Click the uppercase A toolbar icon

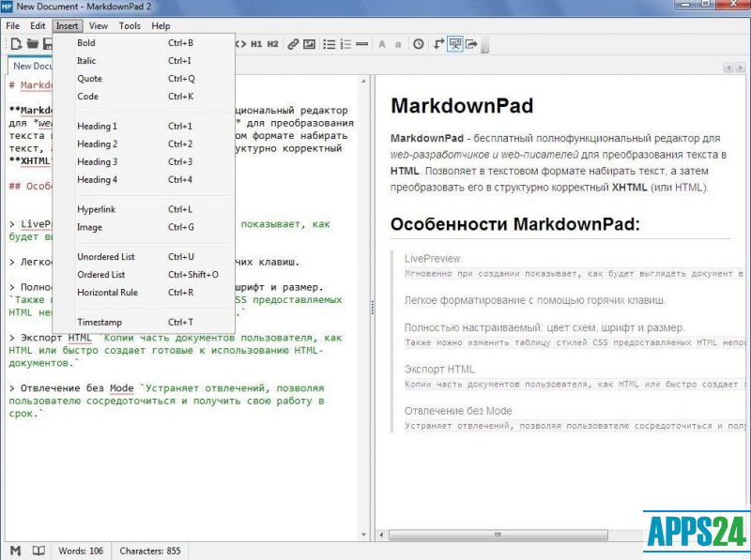(x=382, y=44)
